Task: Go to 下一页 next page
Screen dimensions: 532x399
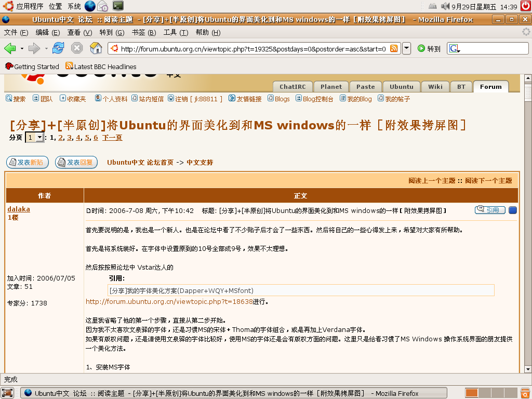Action: point(112,137)
